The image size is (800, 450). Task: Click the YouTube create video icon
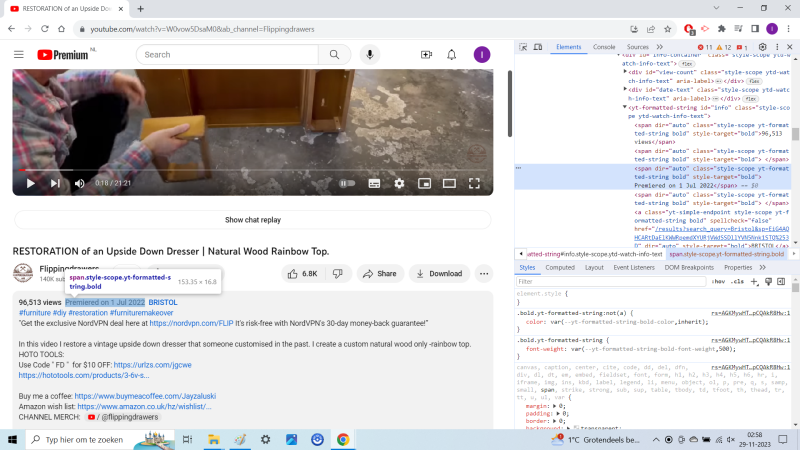(x=426, y=55)
